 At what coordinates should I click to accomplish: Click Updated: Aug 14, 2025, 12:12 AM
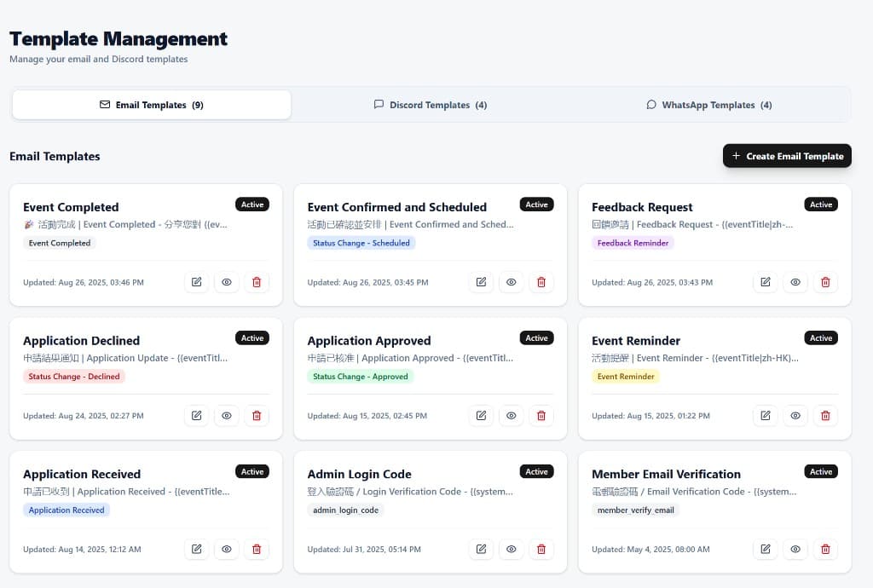(82, 549)
